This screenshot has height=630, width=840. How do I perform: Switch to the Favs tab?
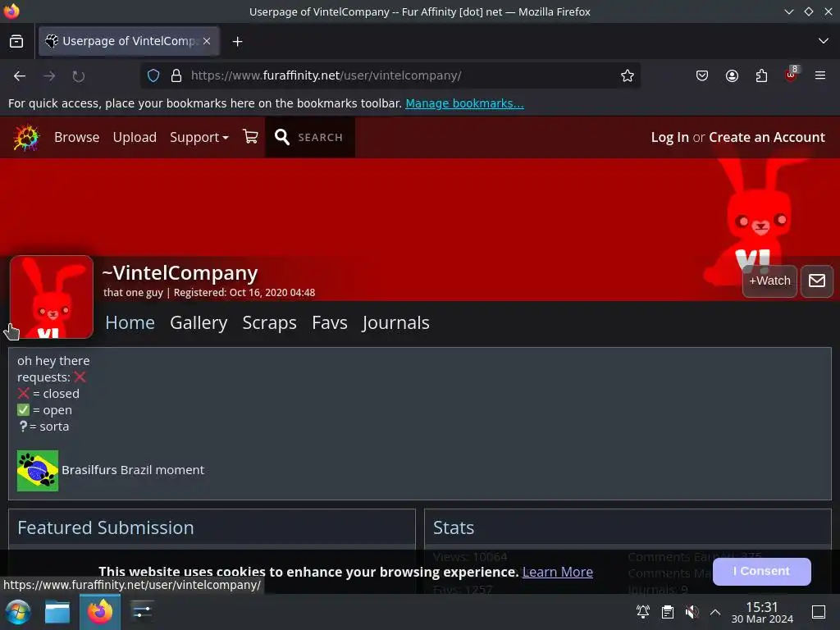point(330,322)
